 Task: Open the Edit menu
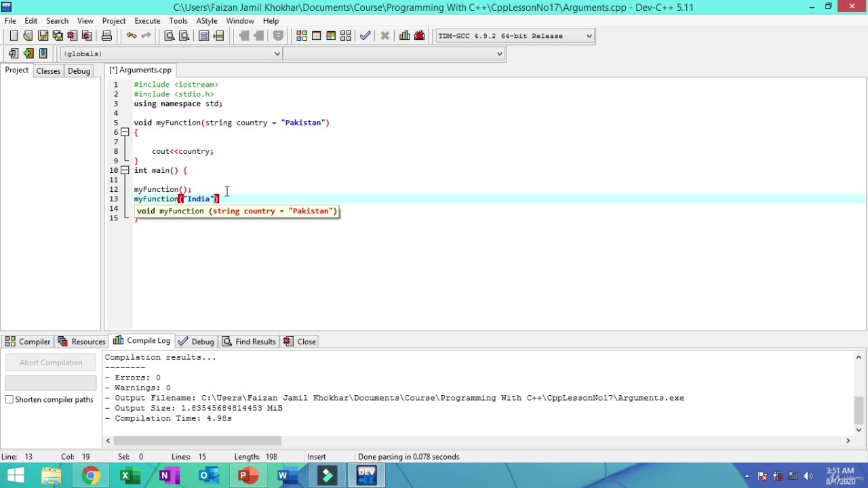[x=31, y=21]
